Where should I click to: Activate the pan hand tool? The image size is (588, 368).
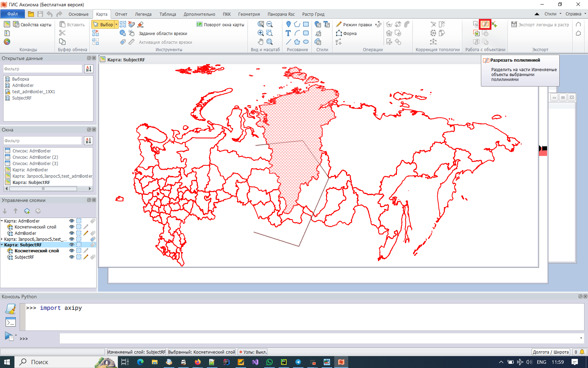261,42
